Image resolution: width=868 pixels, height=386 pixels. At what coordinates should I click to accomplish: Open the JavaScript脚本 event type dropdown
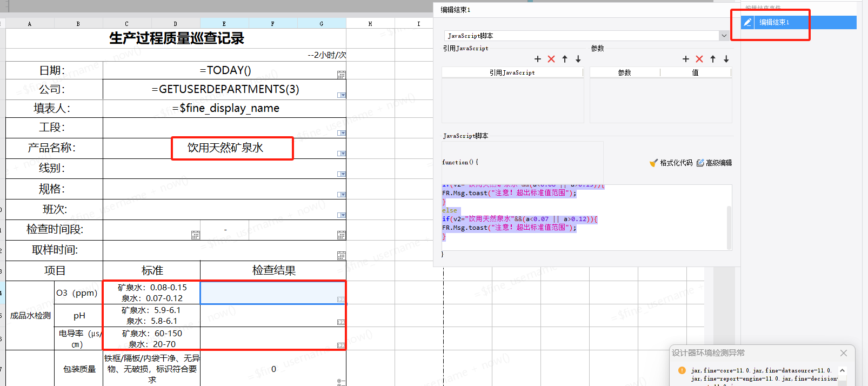click(724, 36)
